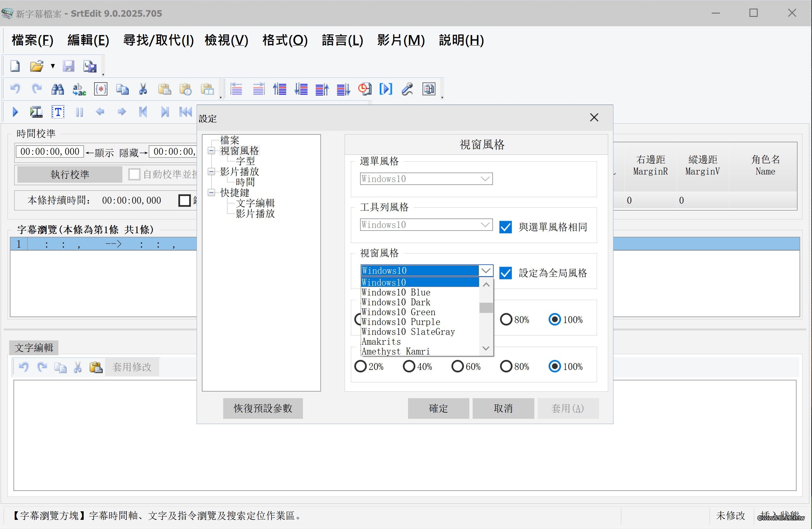
Task: Click the Paste icon in text edit toolbar
Action: [96, 367]
